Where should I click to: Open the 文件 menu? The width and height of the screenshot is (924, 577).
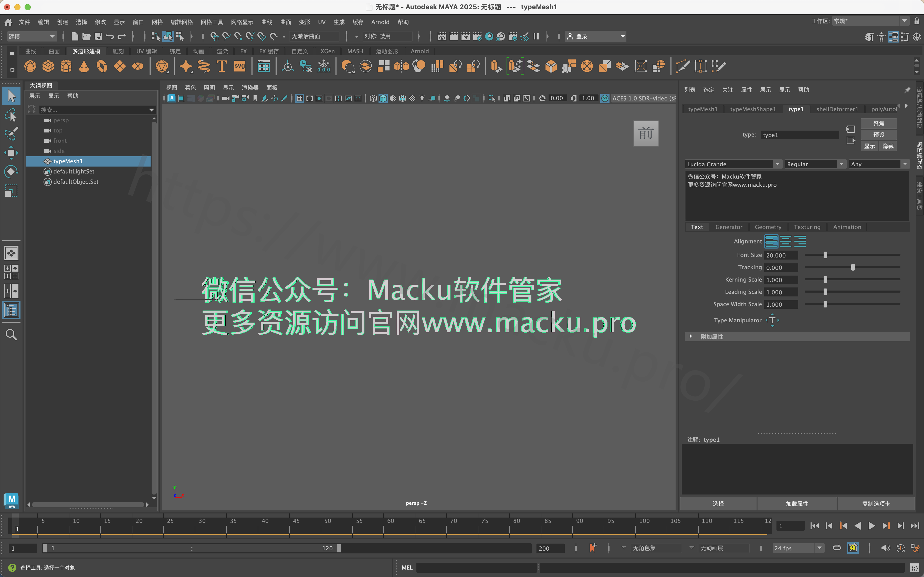pos(24,22)
